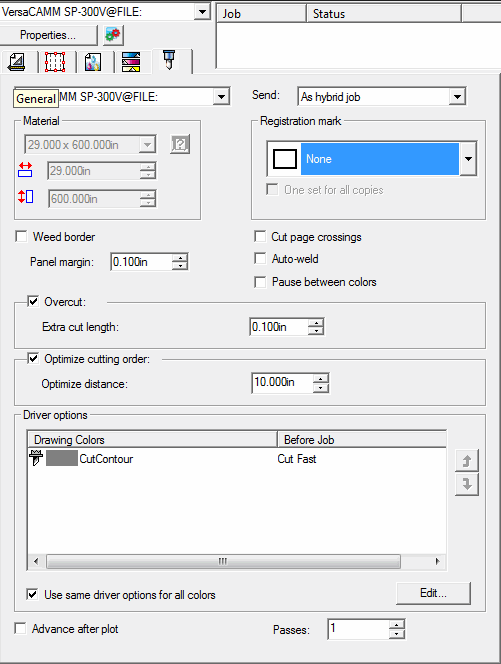Click the material size help icon
Screen dimensions: 501x664
(x=180, y=144)
